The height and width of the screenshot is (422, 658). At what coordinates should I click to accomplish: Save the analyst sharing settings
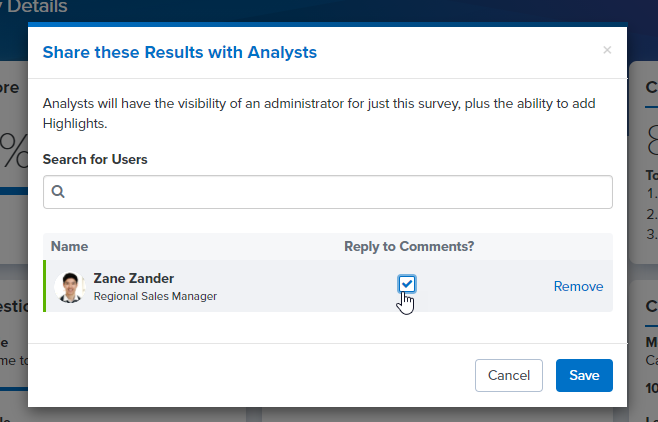(x=584, y=375)
